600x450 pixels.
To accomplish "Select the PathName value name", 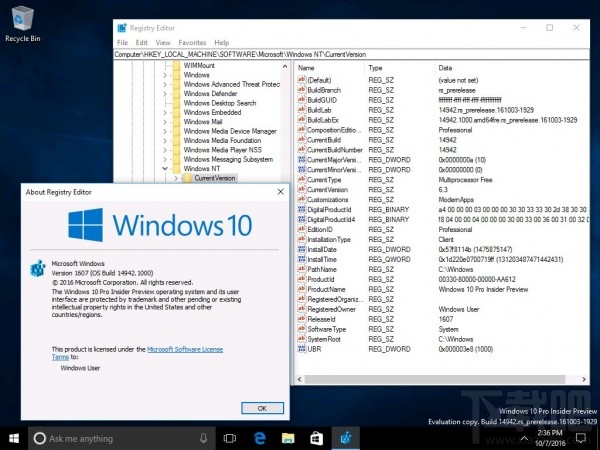I will tap(322, 269).
